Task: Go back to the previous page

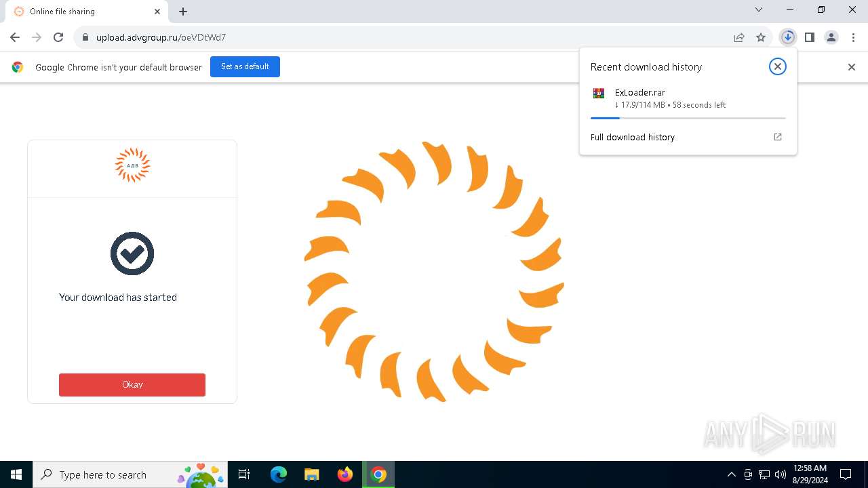Action: click(x=15, y=37)
